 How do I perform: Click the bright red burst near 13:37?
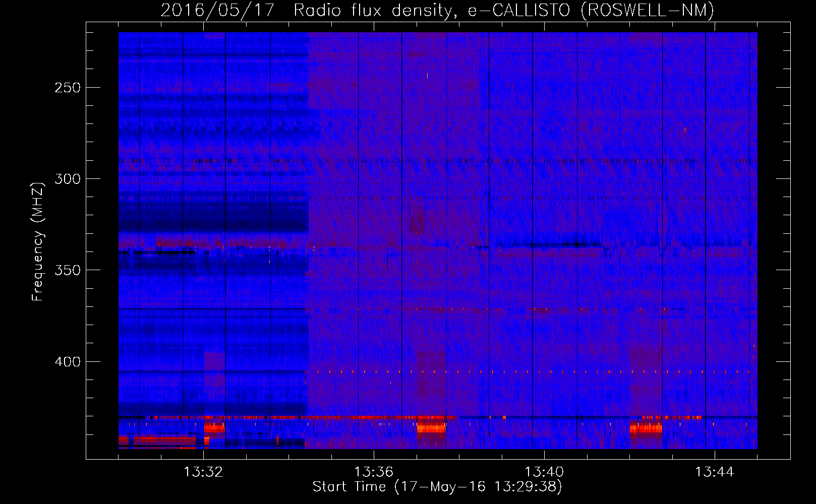tap(431, 428)
